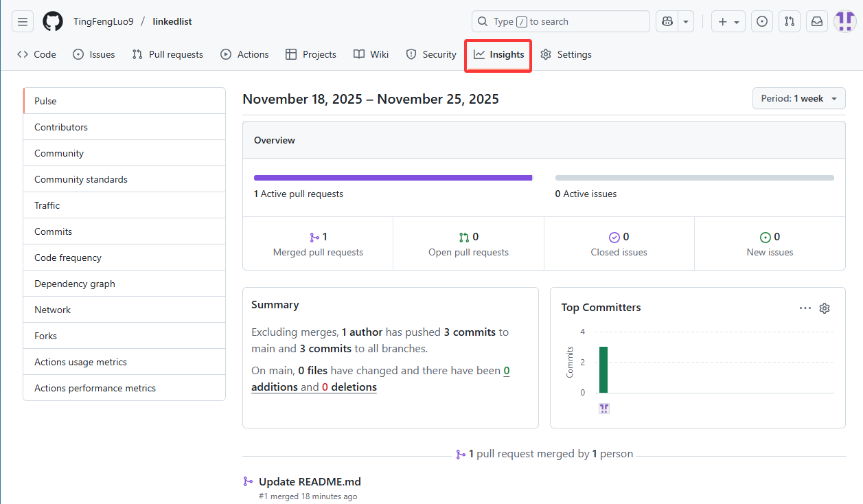Expand the create new plus dropdown
Image resolution: width=863 pixels, height=504 pixels.
click(728, 21)
